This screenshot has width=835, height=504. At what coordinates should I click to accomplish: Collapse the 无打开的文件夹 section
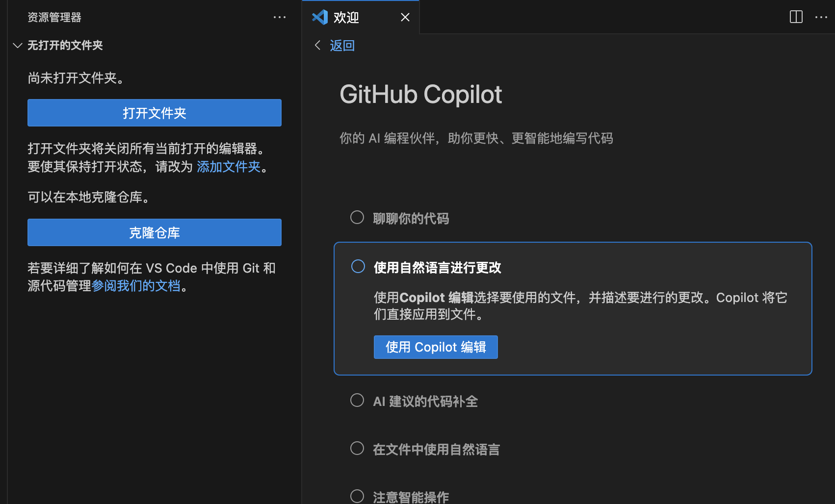[18, 46]
